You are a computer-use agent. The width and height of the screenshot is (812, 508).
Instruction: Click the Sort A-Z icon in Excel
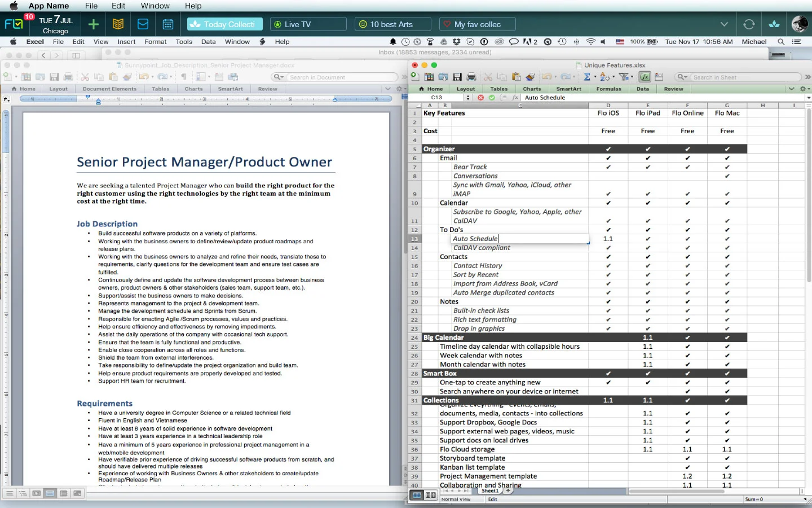point(604,77)
